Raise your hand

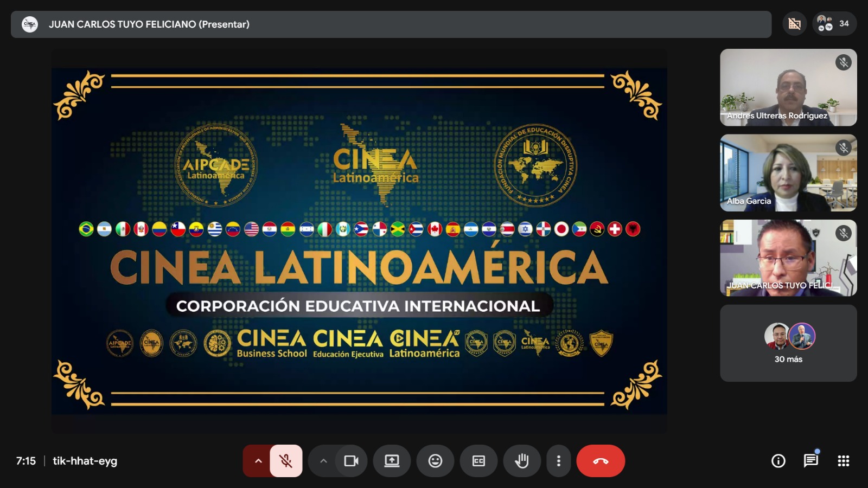point(522,461)
